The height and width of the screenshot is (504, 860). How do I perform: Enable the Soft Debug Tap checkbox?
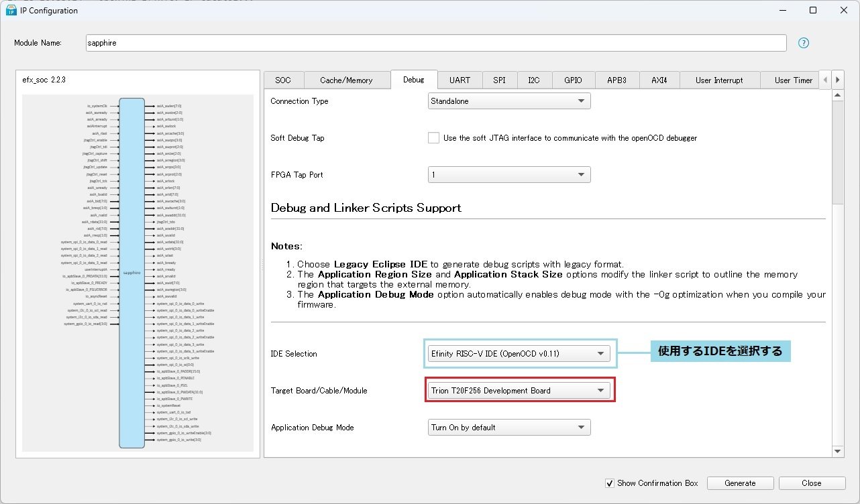point(433,138)
